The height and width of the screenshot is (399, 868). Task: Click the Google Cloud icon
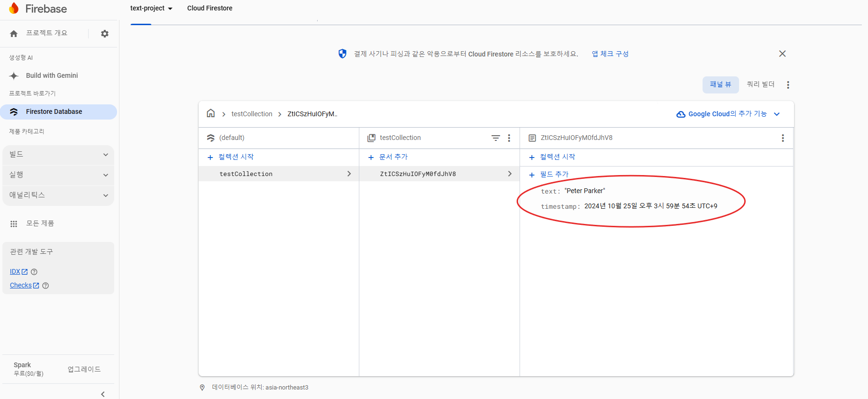point(681,114)
